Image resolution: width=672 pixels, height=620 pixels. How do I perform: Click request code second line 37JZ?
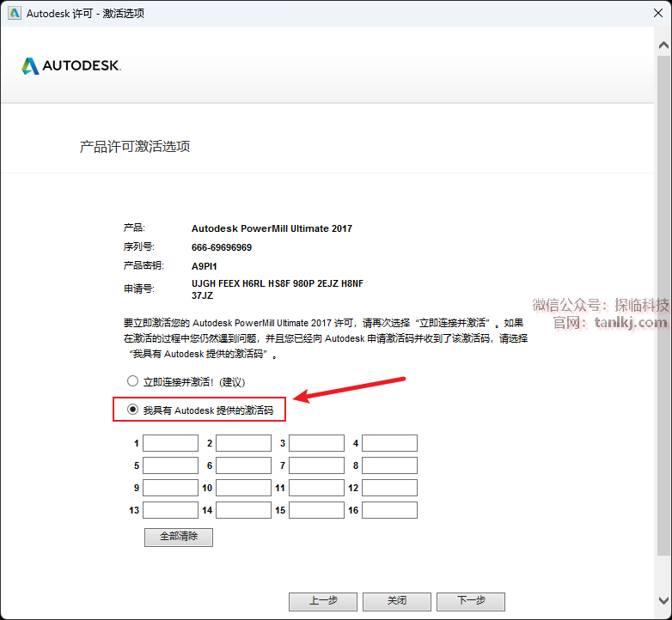(202, 295)
